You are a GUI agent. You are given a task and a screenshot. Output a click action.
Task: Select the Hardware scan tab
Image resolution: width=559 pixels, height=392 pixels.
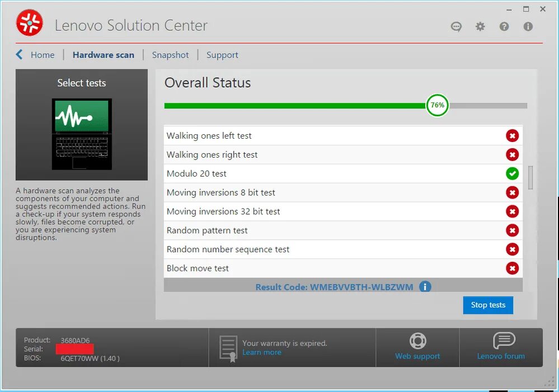pyautogui.click(x=104, y=55)
